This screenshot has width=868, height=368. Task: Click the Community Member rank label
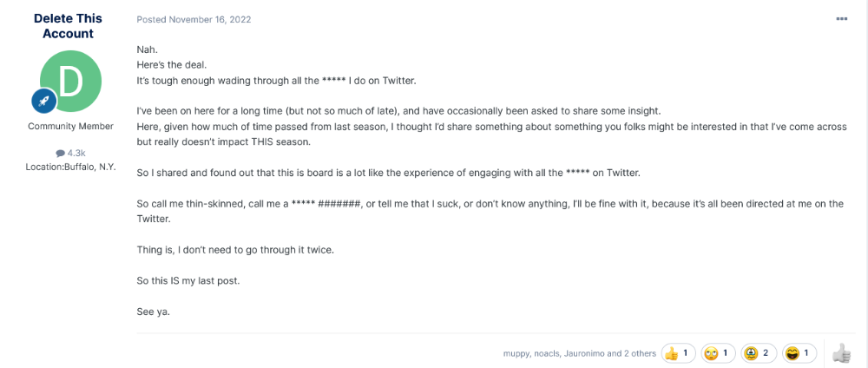coord(71,126)
